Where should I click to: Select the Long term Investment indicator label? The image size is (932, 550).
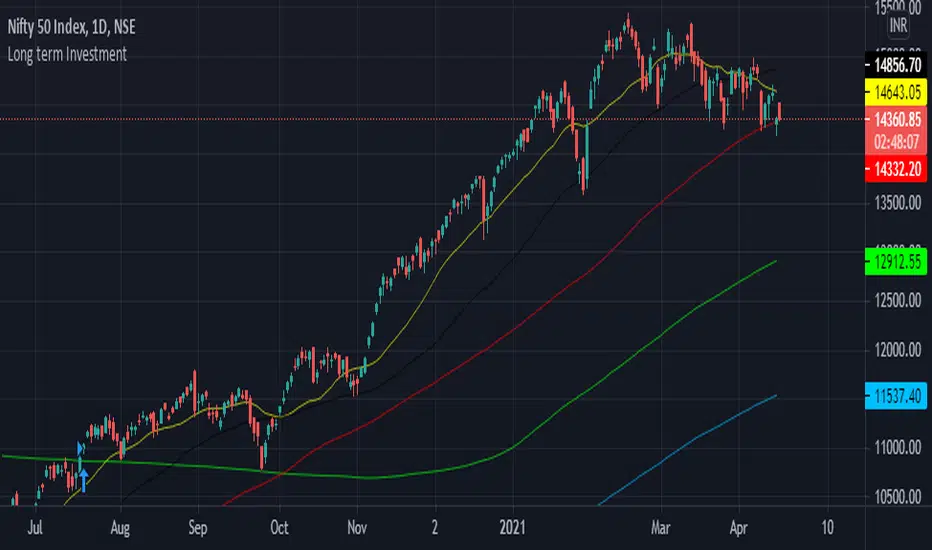click(67, 54)
